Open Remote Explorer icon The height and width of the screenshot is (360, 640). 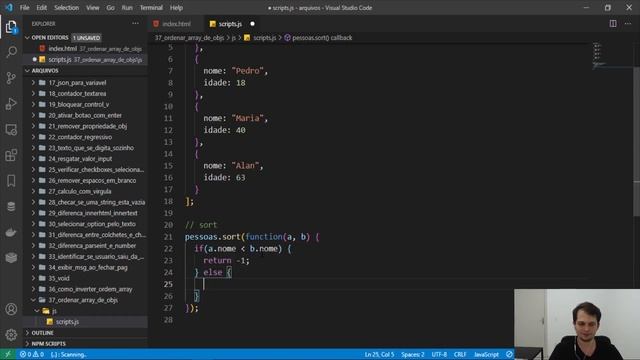coord(11,130)
